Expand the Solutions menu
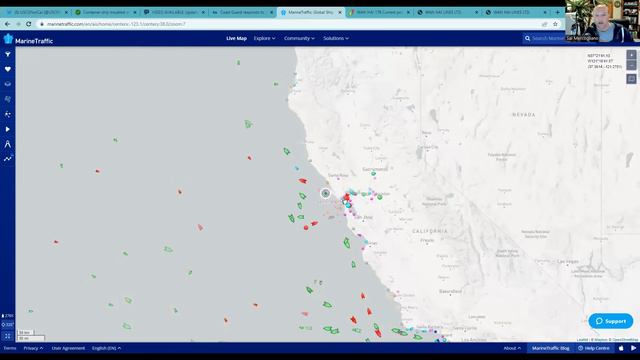 click(x=336, y=38)
